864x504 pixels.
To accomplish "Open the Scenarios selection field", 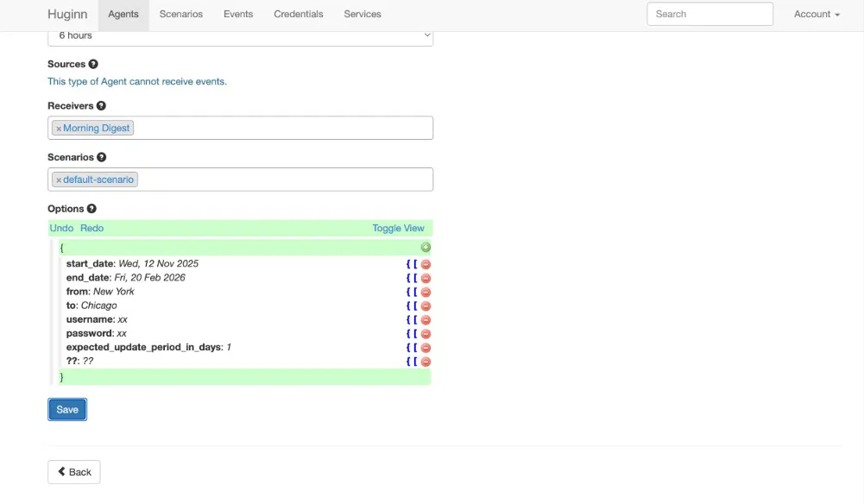I will click(285, 180).
